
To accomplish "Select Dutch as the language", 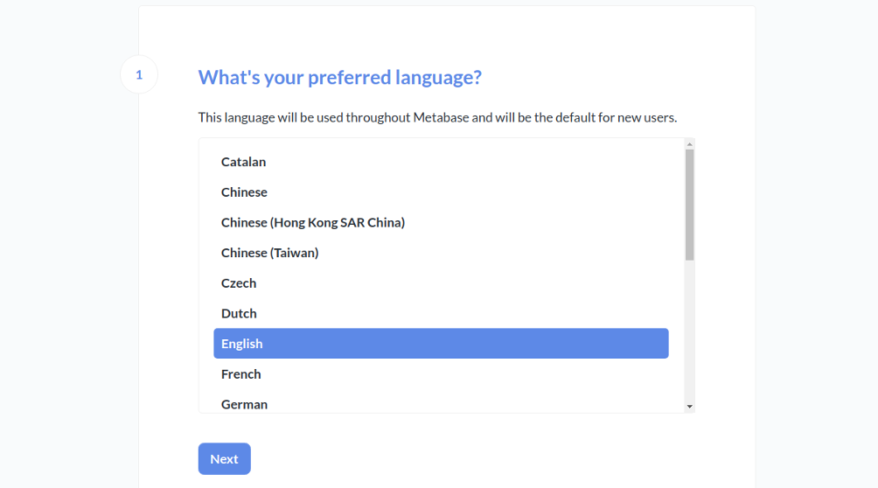I will click(239, 313).
